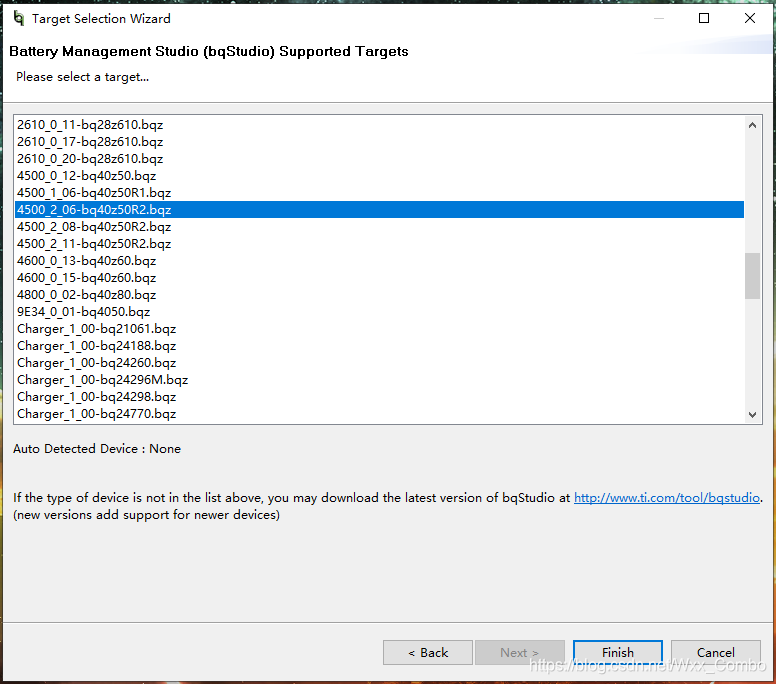The width and height of the screenshot is (776, 684).
Task: Click the target list scrollbar thumb
Action: click(752, 276)
